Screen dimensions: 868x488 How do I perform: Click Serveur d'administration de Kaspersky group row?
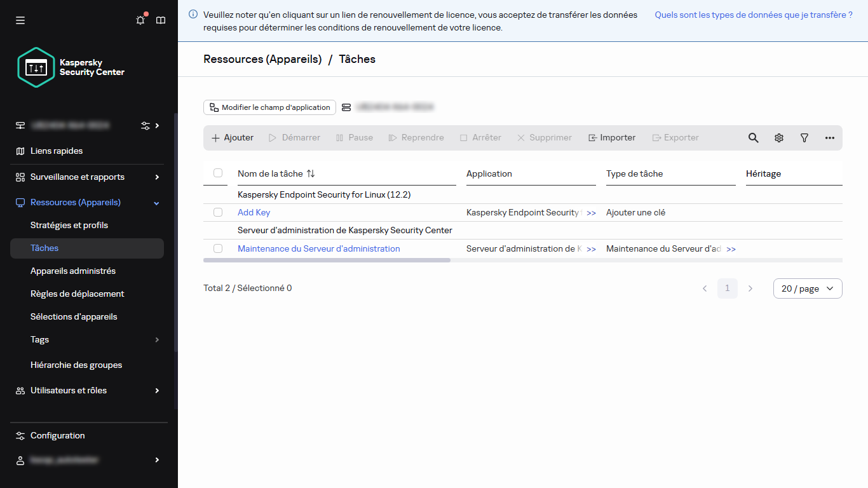click(345, 230)
